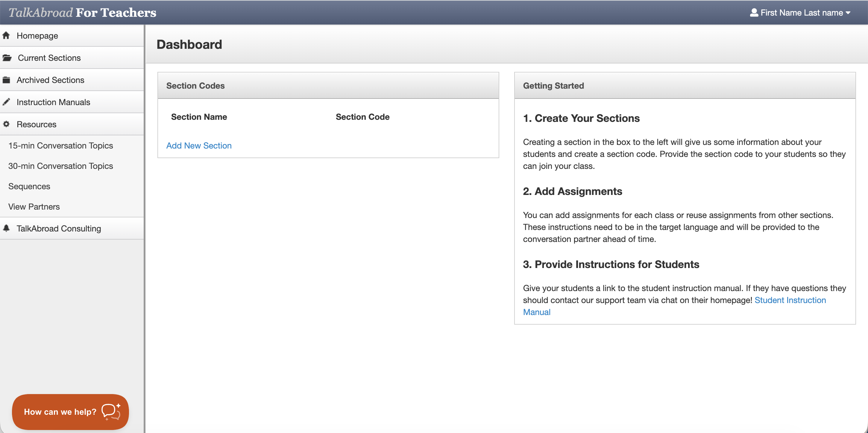Click the Archived Sections folder icon

6,80
